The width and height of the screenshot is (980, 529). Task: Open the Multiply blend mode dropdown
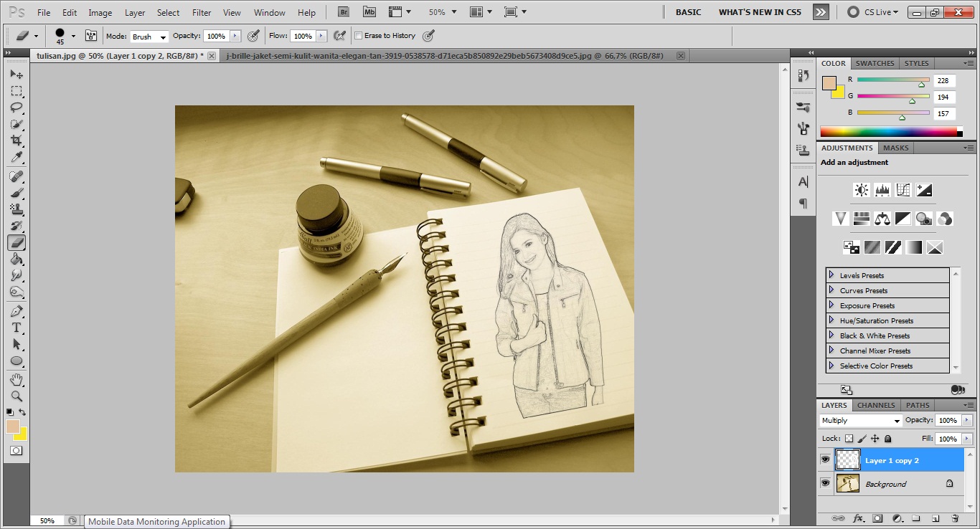[x=860, y=421]
